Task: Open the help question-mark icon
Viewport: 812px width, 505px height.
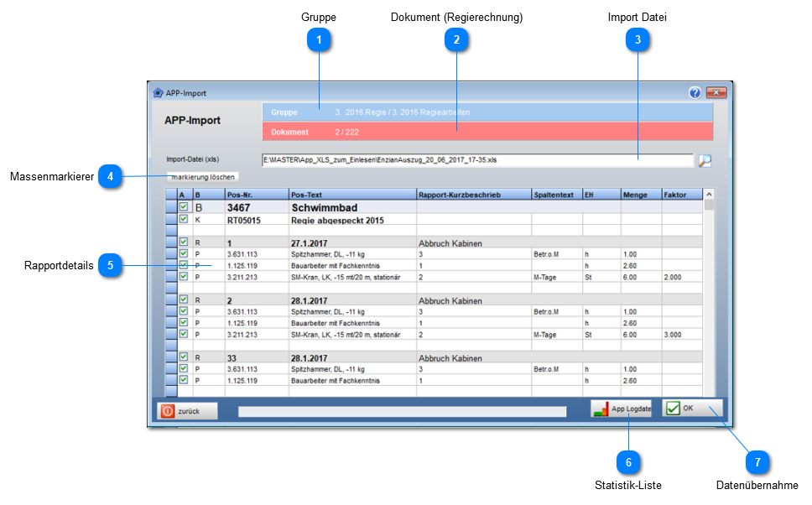Action: pos(695,93)
